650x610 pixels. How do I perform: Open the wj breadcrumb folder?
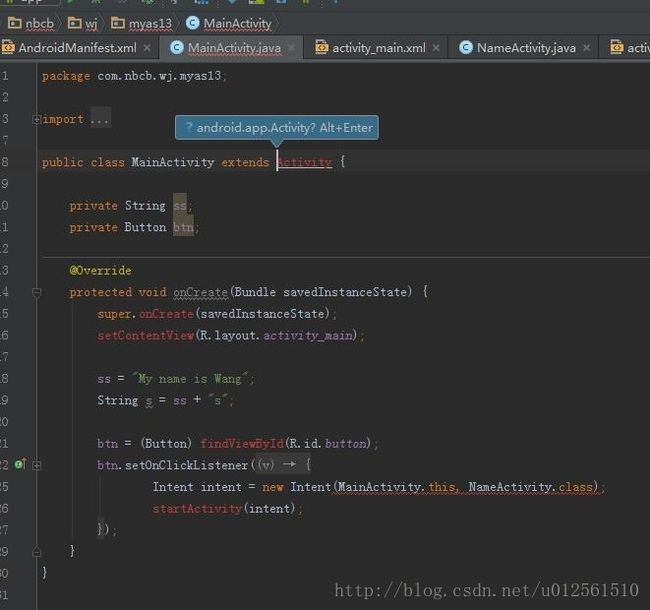pyautogui.click(x=82, y=24)
